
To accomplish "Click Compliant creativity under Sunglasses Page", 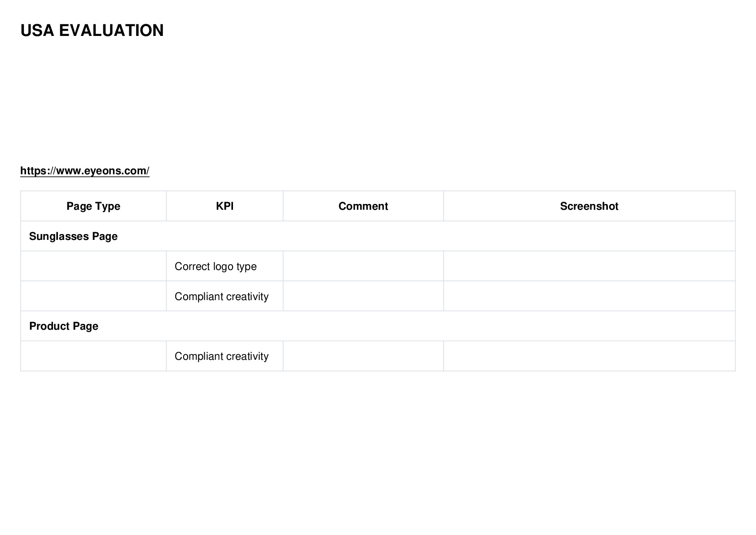I will pyautogui.click(x=224, y=296).
